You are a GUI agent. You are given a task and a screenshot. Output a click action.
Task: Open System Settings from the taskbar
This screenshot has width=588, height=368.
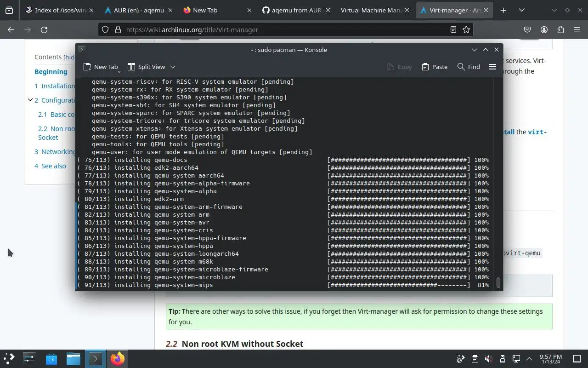(x=29, y=358)
